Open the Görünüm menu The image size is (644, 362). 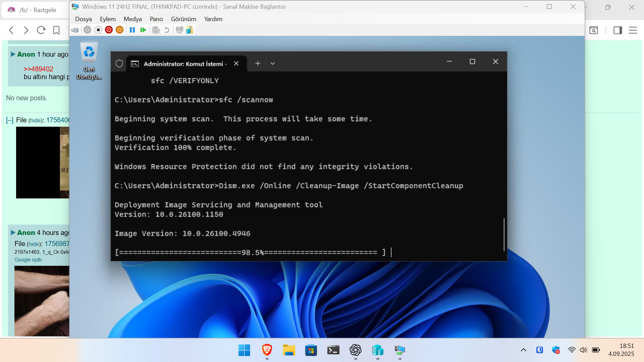(x=183, y=19)
